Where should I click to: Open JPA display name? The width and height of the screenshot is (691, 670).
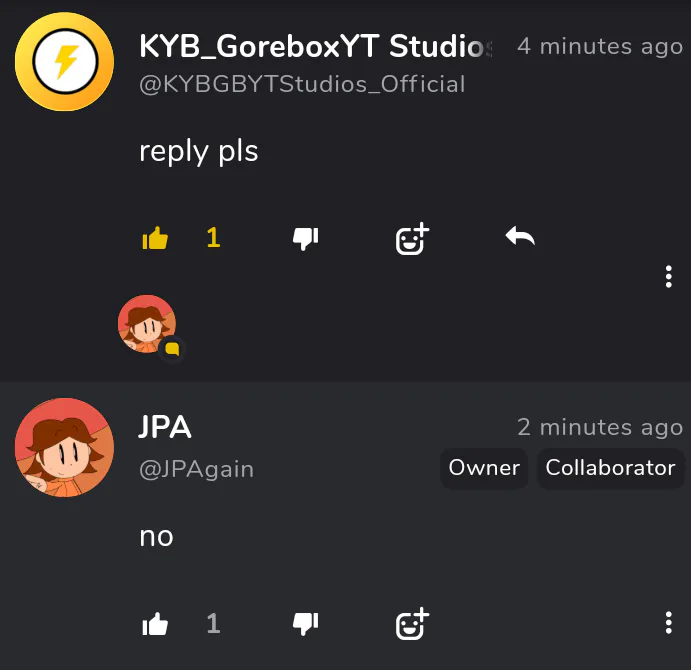[x=165, y=427]
